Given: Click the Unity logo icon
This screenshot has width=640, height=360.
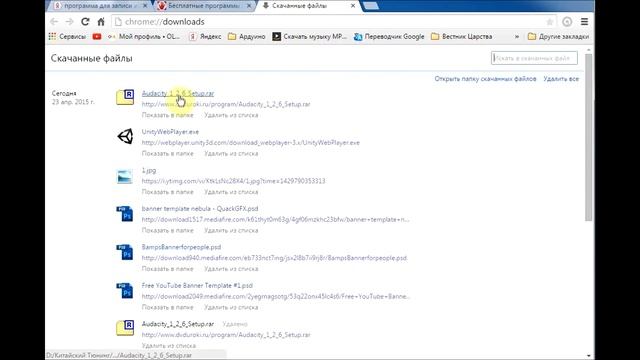Looking at the screenshot, I should click(125, 136).
